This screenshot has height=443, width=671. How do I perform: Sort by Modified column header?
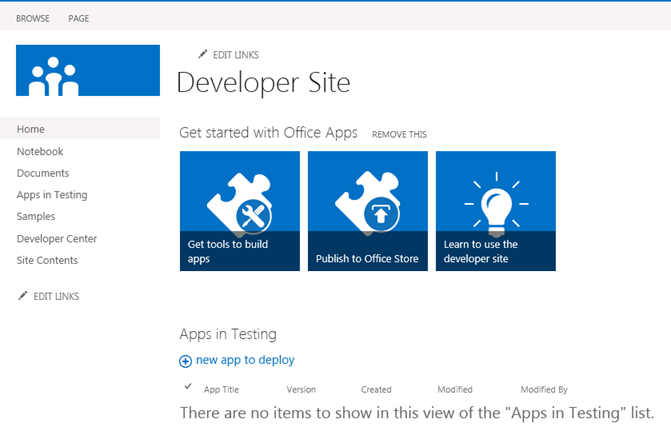(455, 389)
